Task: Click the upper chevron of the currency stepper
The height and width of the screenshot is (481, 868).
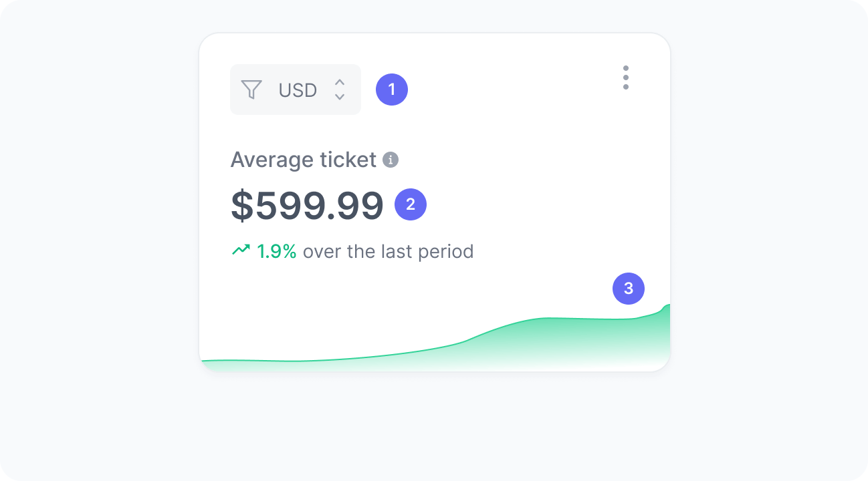Action: pyautogui.click(x=340, y=84)
